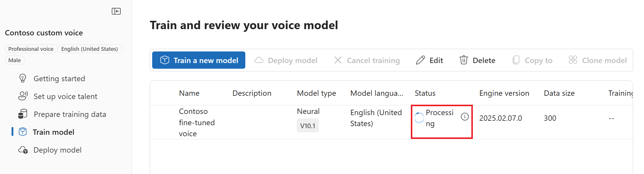Open the Set up voice talent page
Viewport: 644px width, 174px height.
[65, 96]
